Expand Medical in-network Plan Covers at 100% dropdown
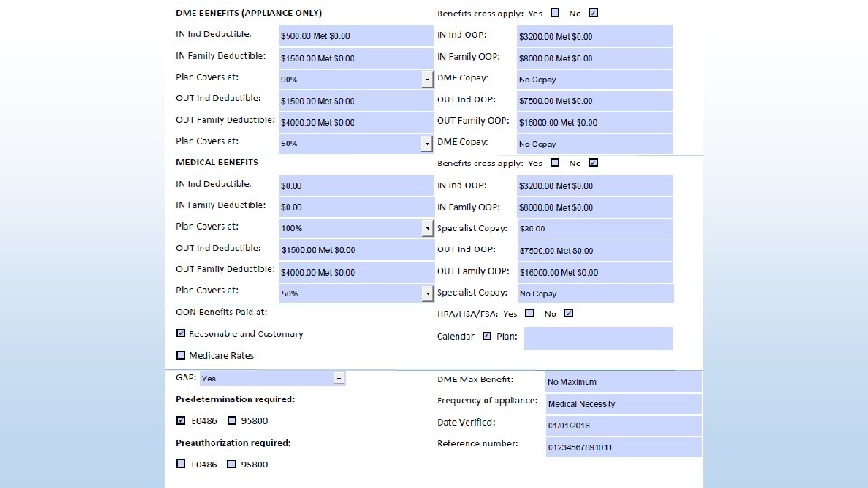 coord(428,229)
